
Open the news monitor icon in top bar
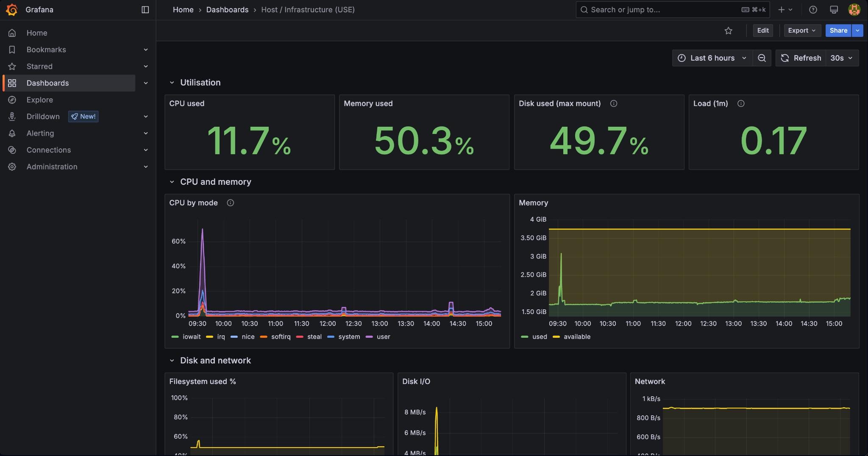(x=834, y=9)
